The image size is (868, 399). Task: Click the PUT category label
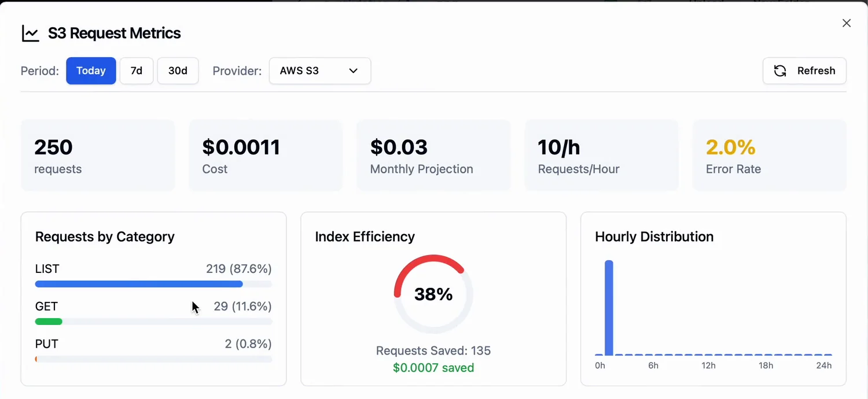[x=47, y=343]
